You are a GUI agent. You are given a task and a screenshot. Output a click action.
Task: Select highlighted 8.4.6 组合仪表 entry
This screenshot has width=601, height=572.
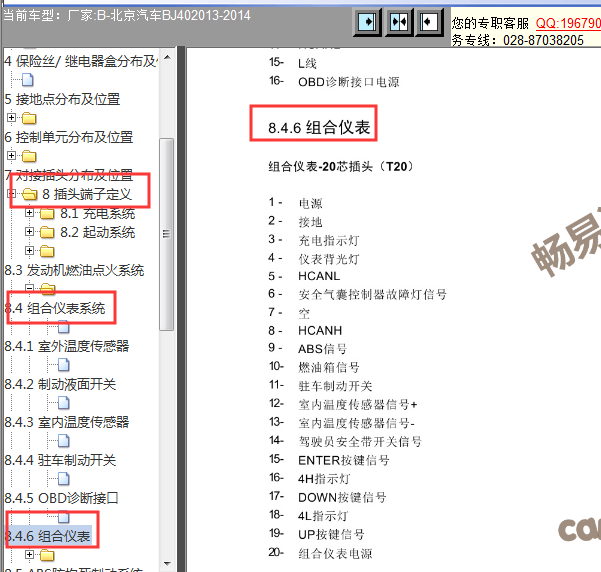(x=48, y=536)
